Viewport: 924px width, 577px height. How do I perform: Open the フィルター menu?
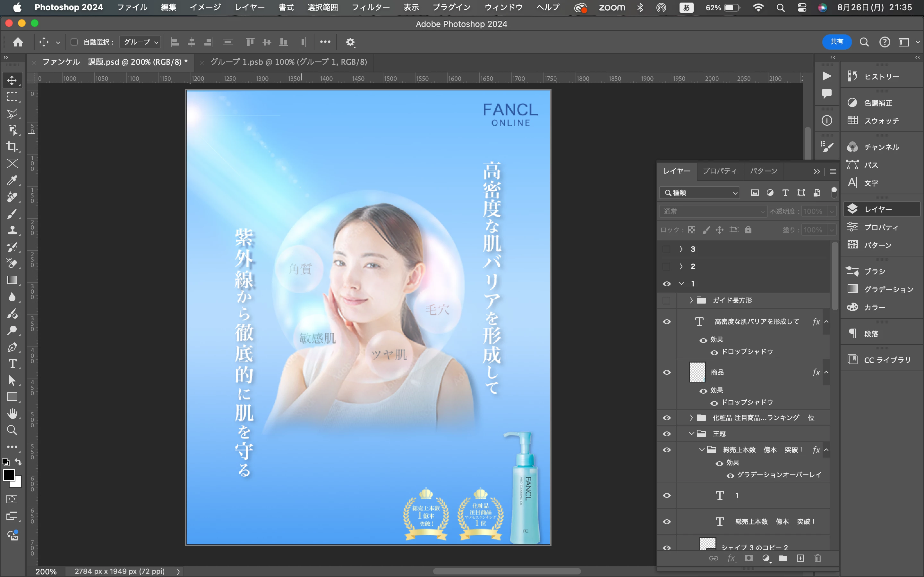pyautogui.click(x=370, y=7)
